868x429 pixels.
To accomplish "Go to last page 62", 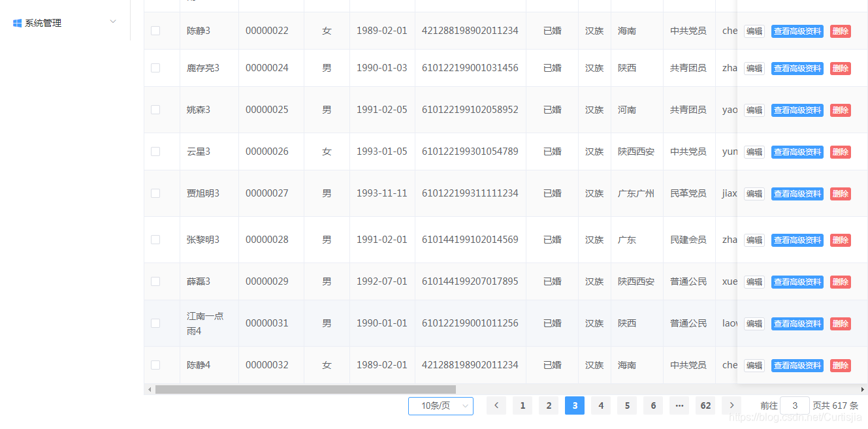I will 705,405.
